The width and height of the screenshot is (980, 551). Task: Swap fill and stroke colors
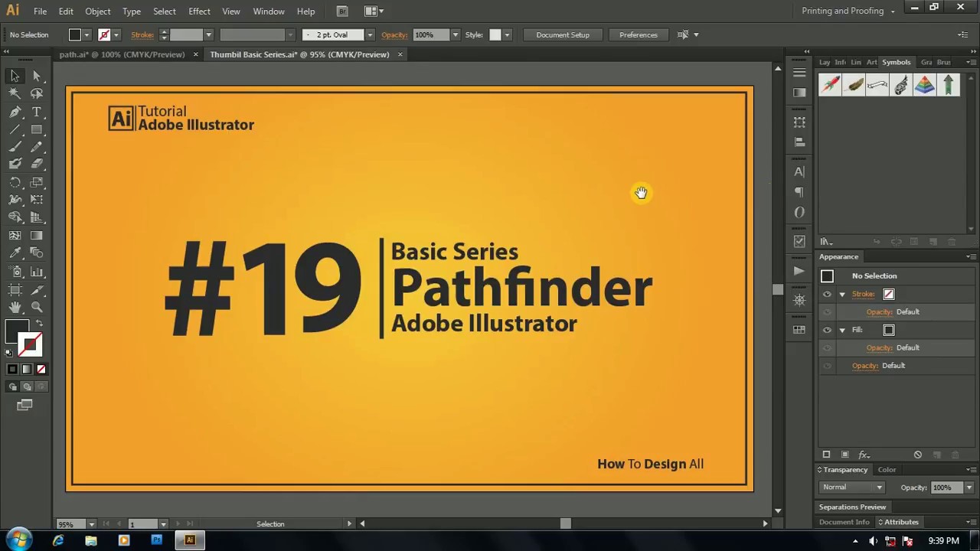pos(39,324)
